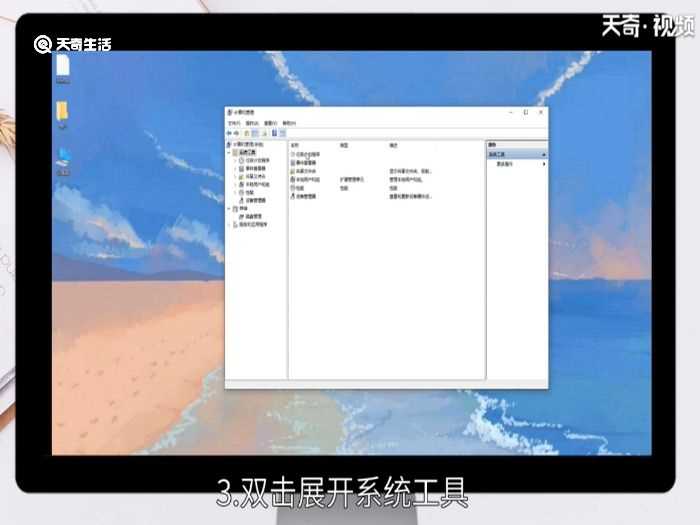Expand 本地用户和组 arrow in the tree

[x=235, y=184]
